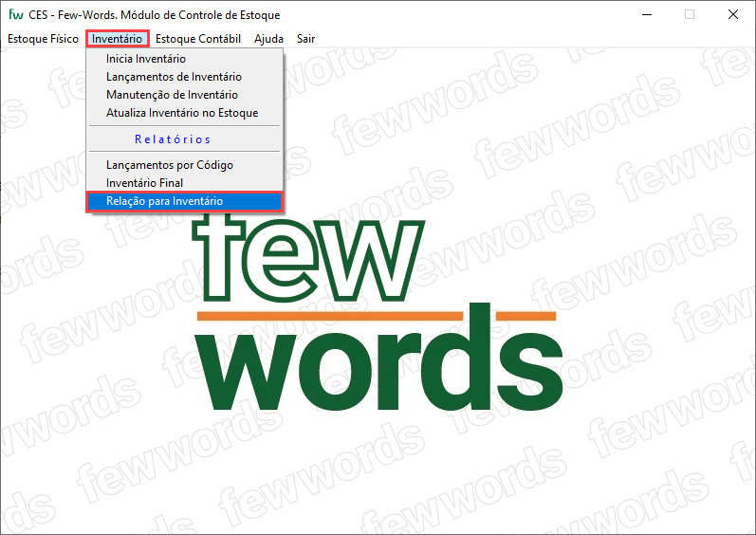Select Inventário Final report

pyautogui.click(x=184, y=183)
